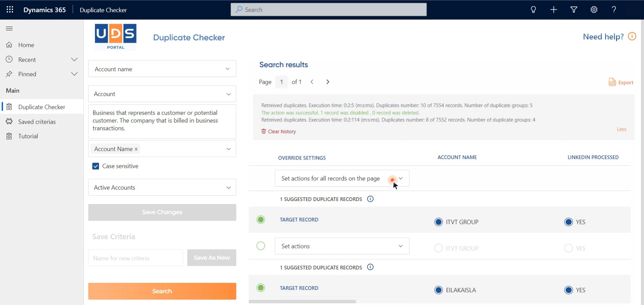644x305 pixels.
Task: Expand the Active Accounts dropdown
Action: coord(162,187)
